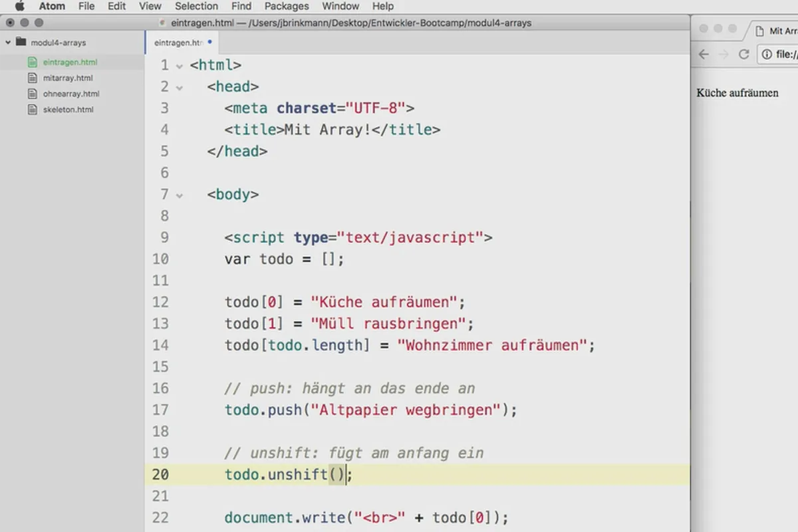798x532 pixels.
Task: Click the mitarray.html file icon
Action: tap(32, 78)
